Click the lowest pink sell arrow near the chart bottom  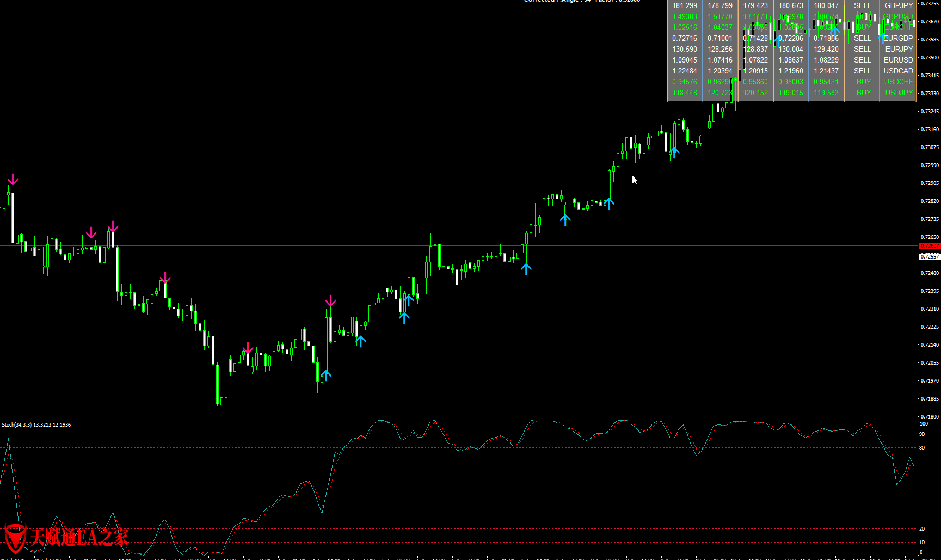pos(248,348)
